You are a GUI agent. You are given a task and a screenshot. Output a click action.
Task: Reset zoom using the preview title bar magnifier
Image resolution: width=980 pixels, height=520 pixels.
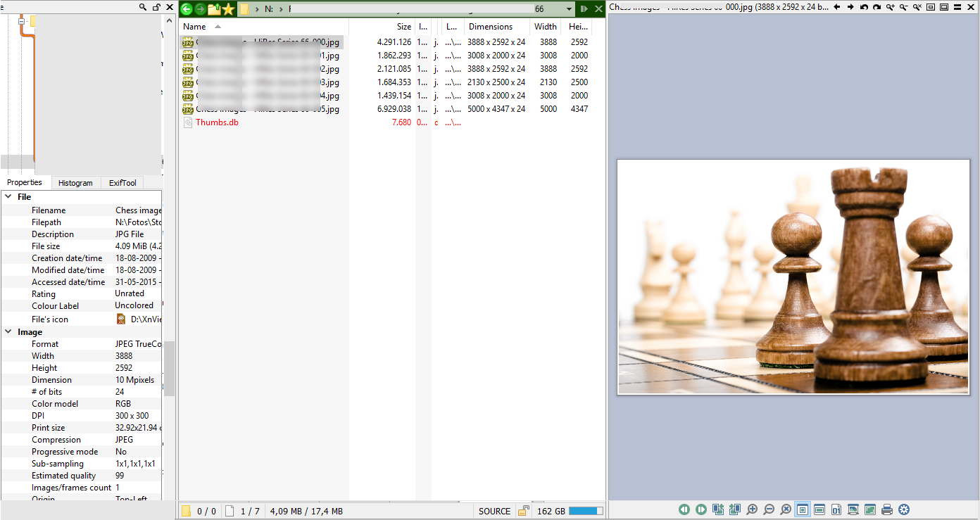coord(917,7)
